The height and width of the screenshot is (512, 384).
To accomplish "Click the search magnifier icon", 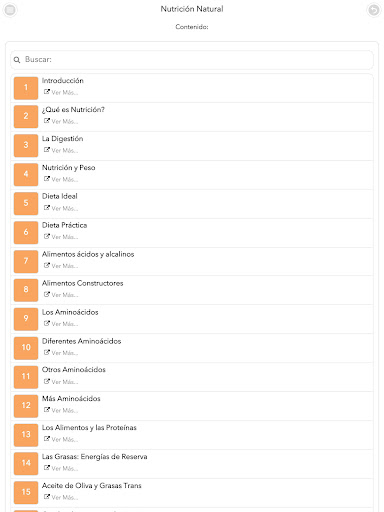I will [x=17, y=60].
